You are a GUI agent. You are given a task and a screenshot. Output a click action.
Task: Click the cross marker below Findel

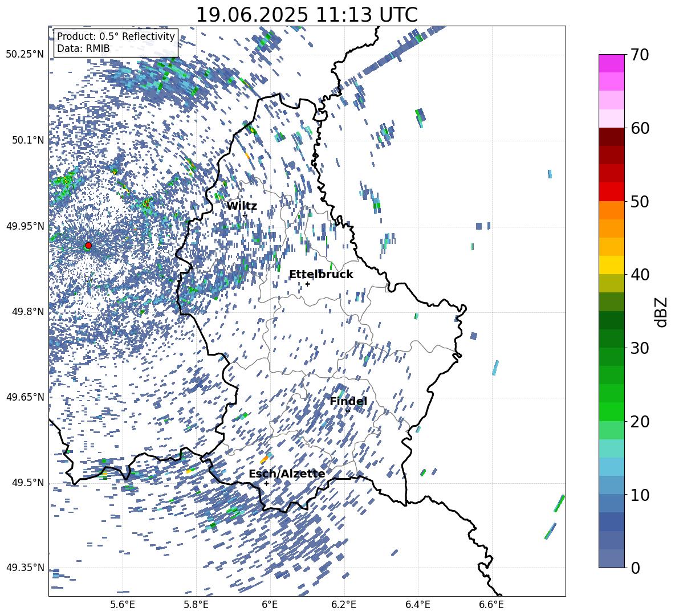[x=347, y=411]
